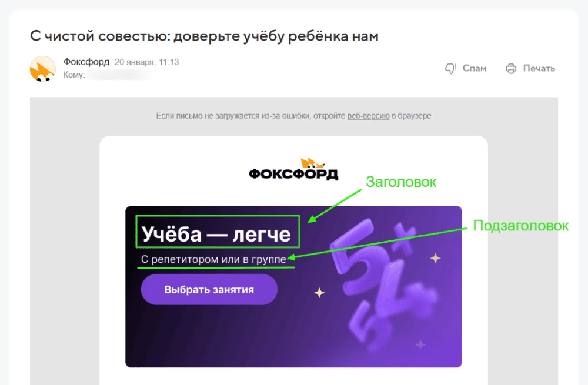This screenshot has width=588, height=385.
Task: Click the blurred recipient address after Кому
Action: [119, 75]
